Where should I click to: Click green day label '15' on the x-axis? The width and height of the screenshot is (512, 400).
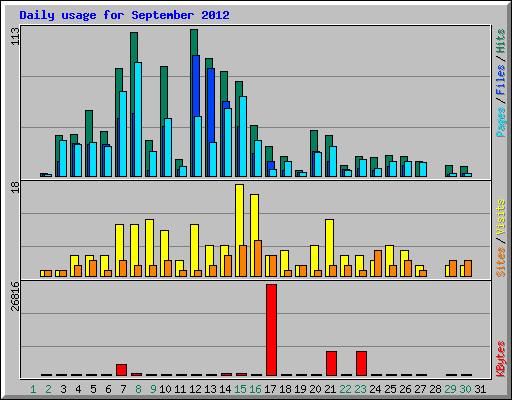pyautogui.click(x=240, y=389)
